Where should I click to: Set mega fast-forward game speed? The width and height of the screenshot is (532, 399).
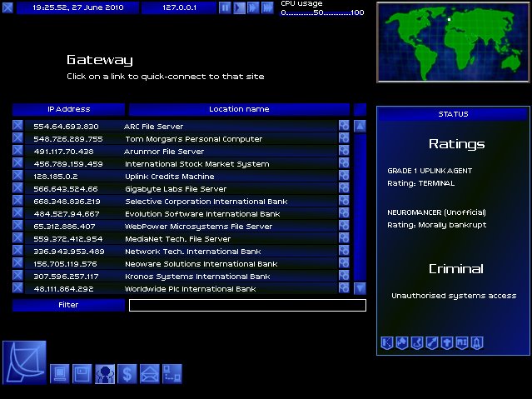(268, 7)
